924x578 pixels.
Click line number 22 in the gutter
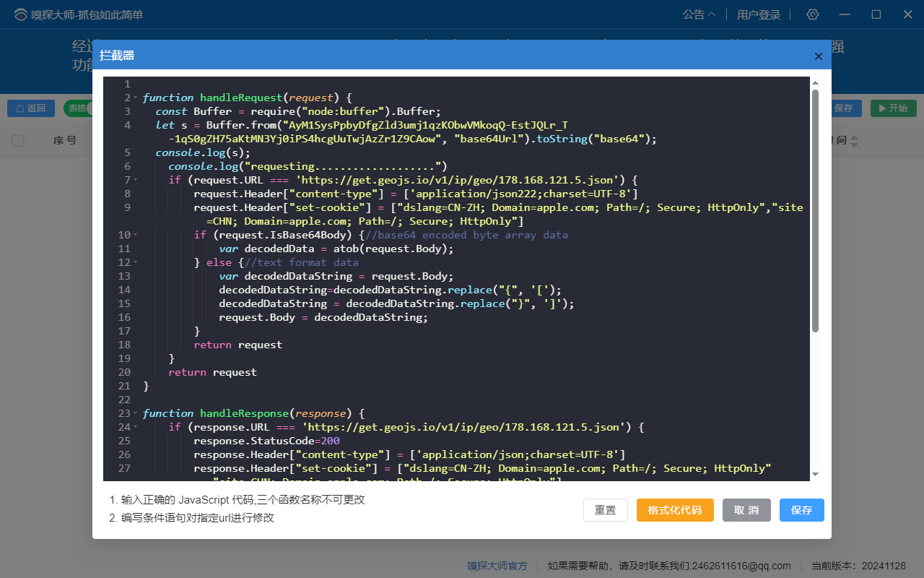pyautogui.click(x=123, y=400)
